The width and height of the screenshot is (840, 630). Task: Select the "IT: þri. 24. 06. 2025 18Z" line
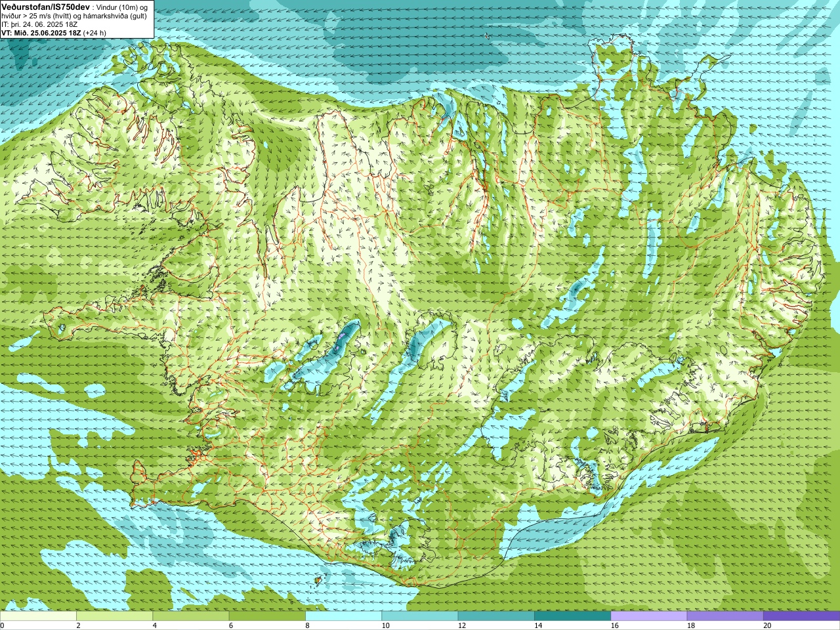[39, 24]
